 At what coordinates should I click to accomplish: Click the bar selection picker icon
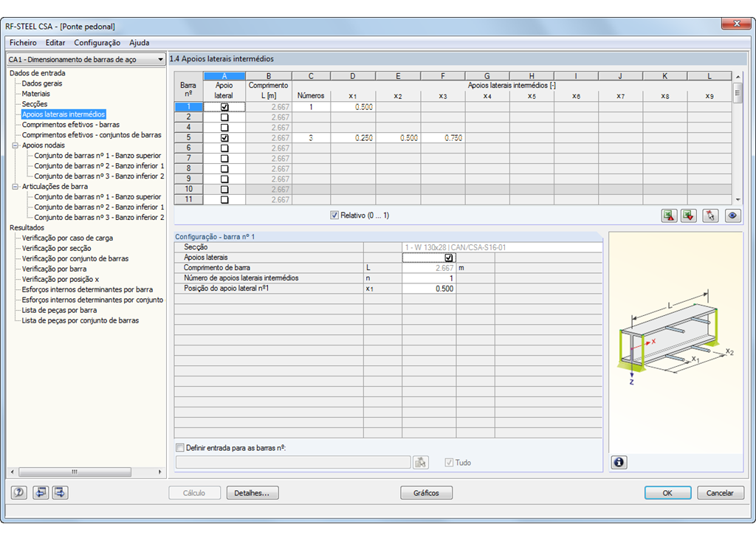point(420,463)
